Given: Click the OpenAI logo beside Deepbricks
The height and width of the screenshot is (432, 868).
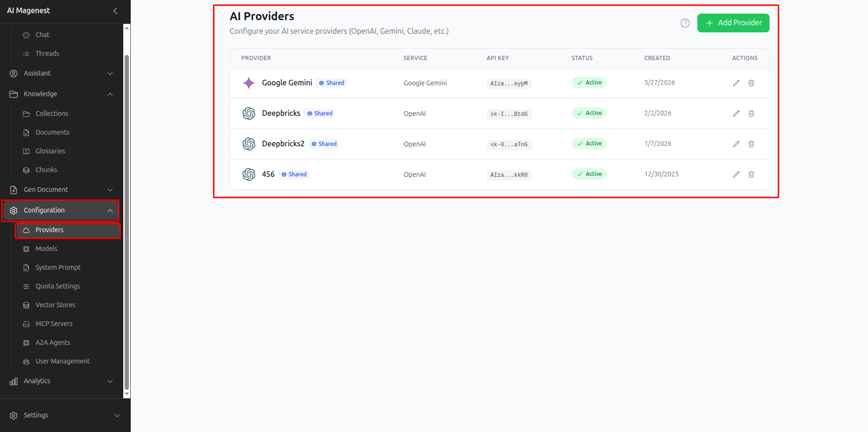Looking at the screenshot, I should (249, 114).
